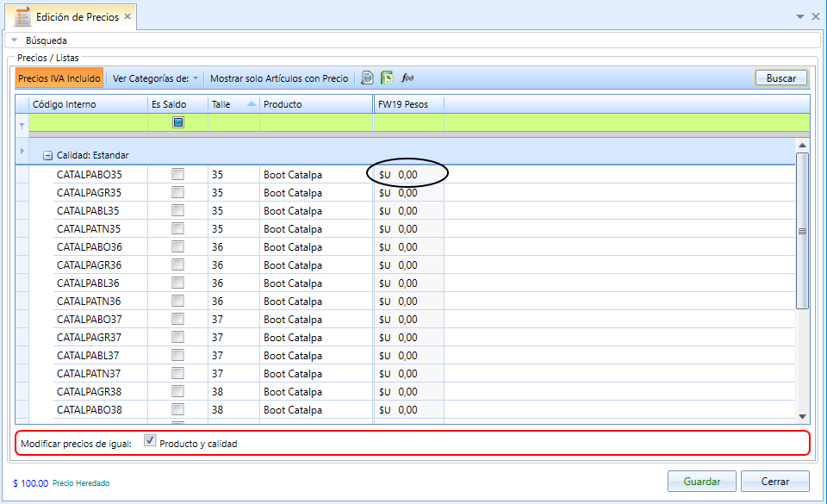Toggle Precios IVA Incluido
Viewport: 827px width, 504px height.
59,78
